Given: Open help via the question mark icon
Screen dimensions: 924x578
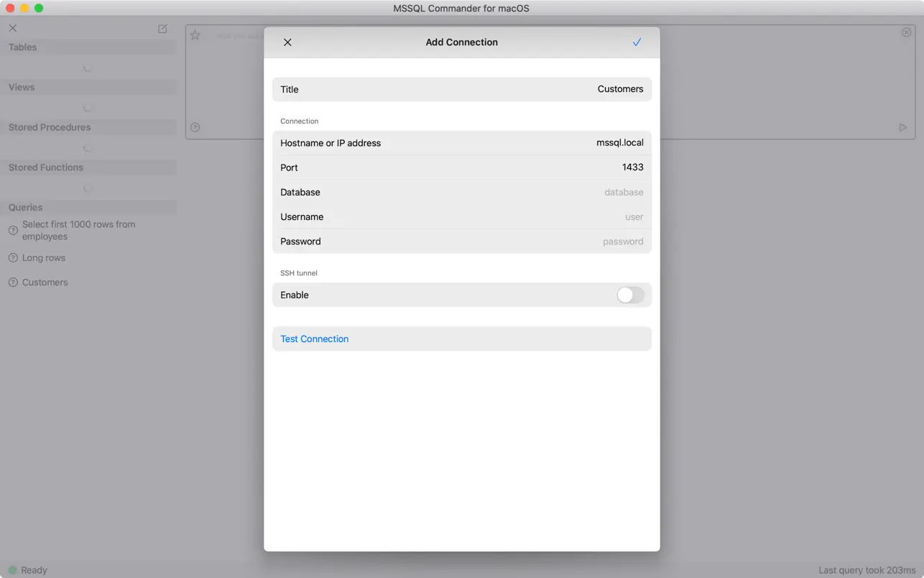Looking at the screenshot, I should (195, 127).
